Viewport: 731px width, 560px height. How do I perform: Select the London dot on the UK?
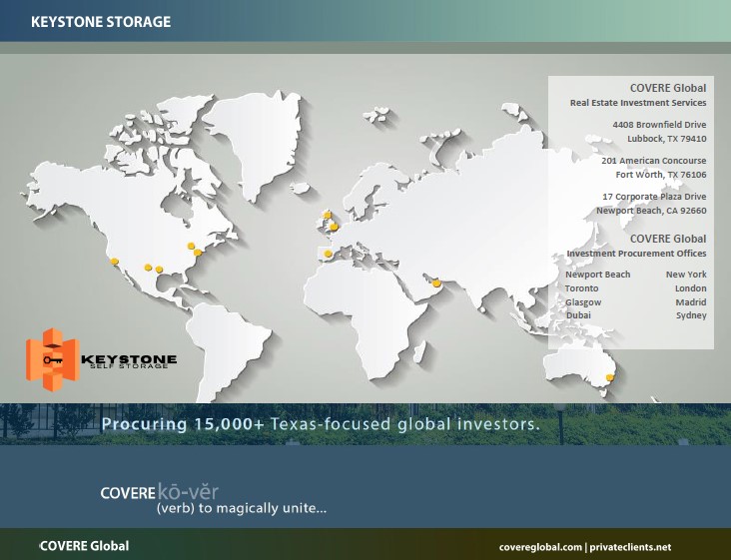(334, 227)
